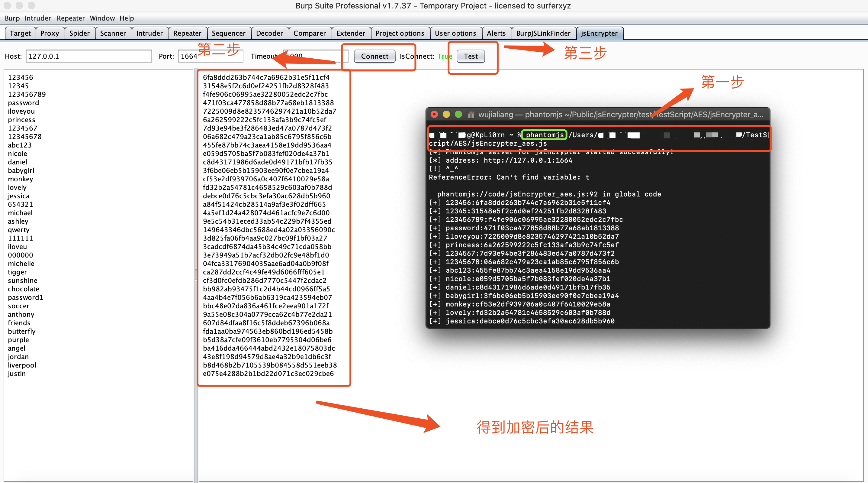Click the terminal title home folder icon

471,115
